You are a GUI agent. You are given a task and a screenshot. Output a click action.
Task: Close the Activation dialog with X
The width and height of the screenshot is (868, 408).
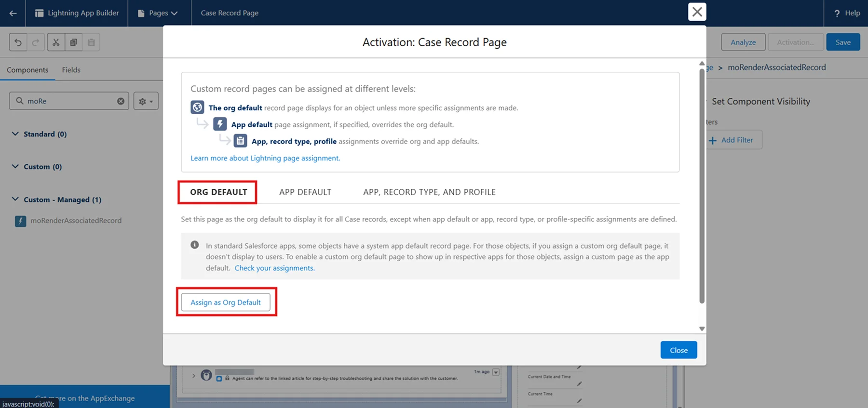pyautogui.click(x=697, y=12)
